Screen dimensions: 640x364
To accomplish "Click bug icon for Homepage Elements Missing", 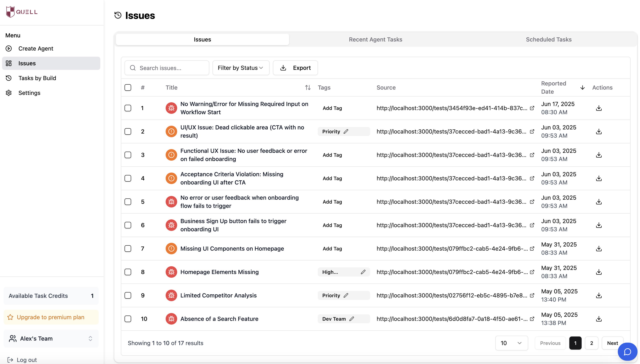I will [x=171, y=272].
